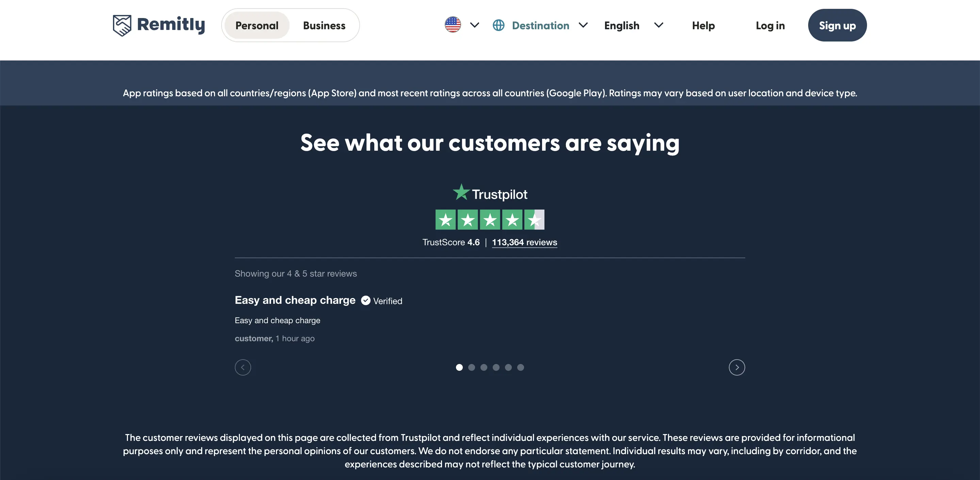Click the US flag country icon

(x=453, y=25)
